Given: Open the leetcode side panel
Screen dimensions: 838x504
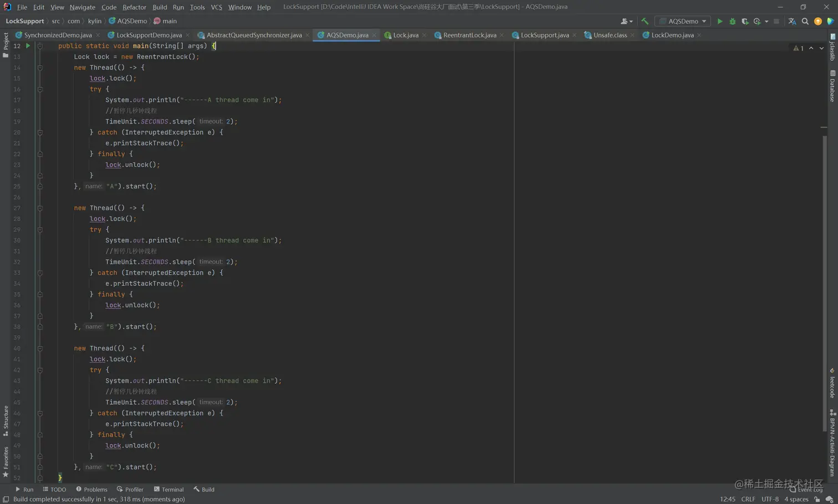Looking at the screenshot, I should 832,383.
